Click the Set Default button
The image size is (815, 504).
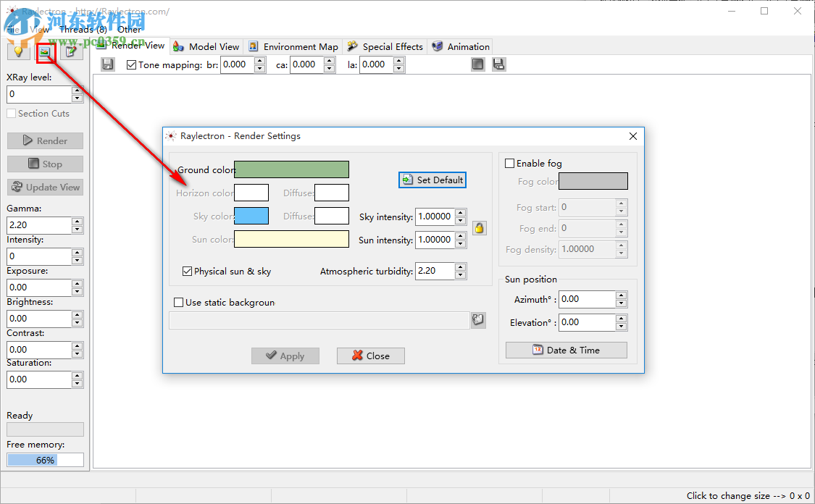click(432, 180)
